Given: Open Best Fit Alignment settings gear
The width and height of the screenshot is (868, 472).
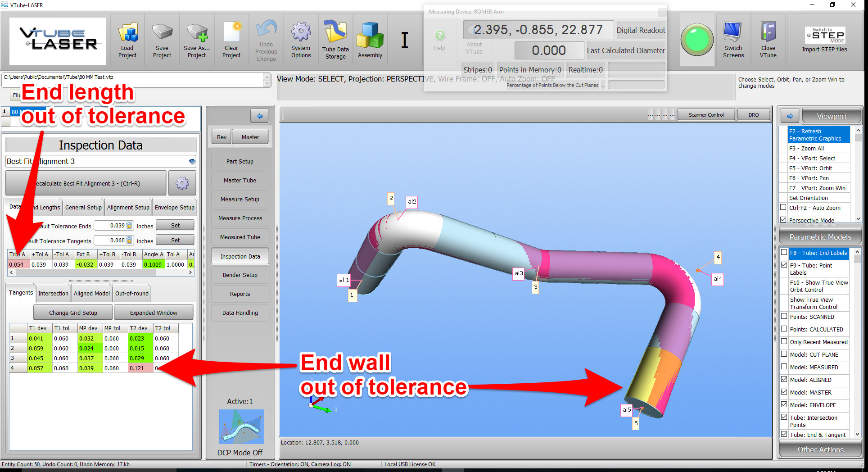Looking at the screenshot, I should coord(182,183).
